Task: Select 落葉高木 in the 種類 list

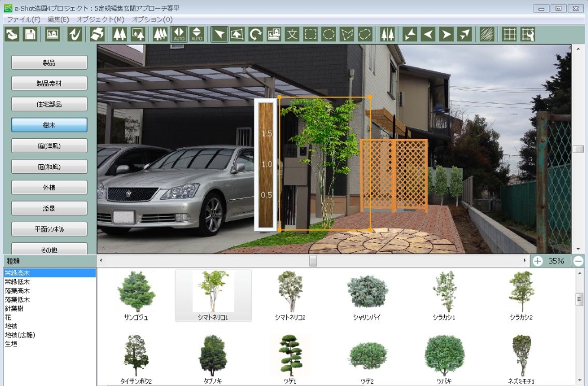Action: (x=17, y=291)
